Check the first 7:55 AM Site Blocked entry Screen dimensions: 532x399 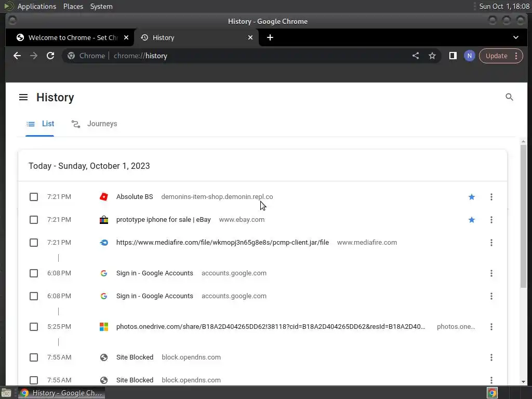click(x=34, y=357)
